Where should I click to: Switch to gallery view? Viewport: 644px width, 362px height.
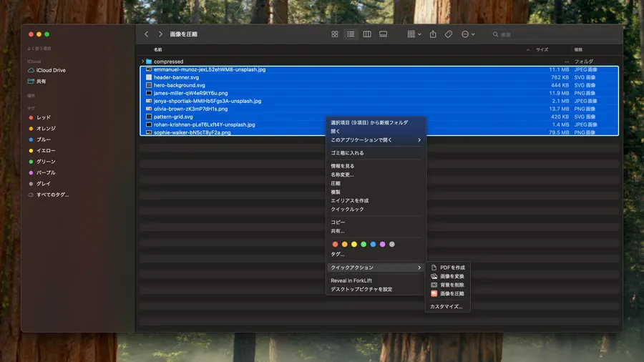pyautogui.click(x=384, y=34)
